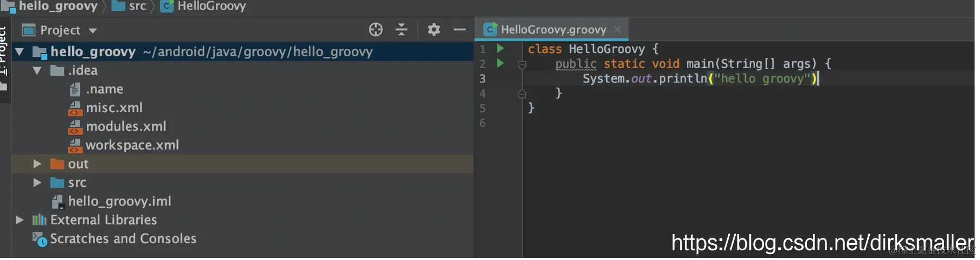The width and height of the screenshot is (980, 260).
Task: Click the Project view window icon
Action: (x=28, y=30)
